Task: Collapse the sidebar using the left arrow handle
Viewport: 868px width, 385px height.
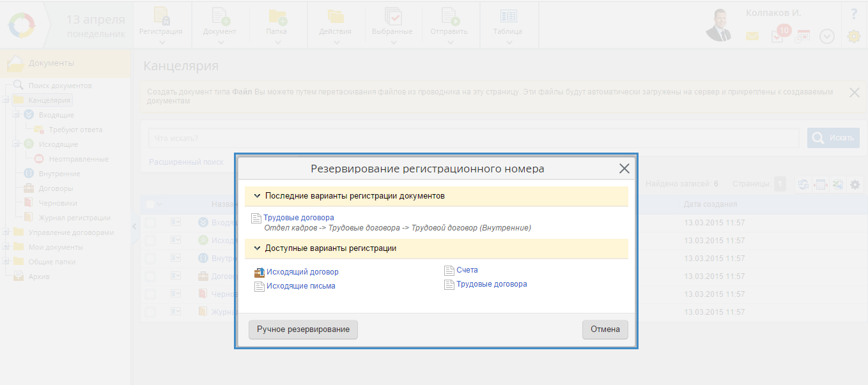Action: coord(134,226)
